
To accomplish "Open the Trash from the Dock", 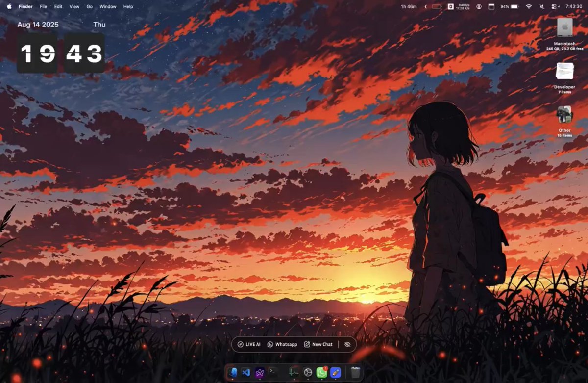I will pyautogui.click(x=355, y=372).
